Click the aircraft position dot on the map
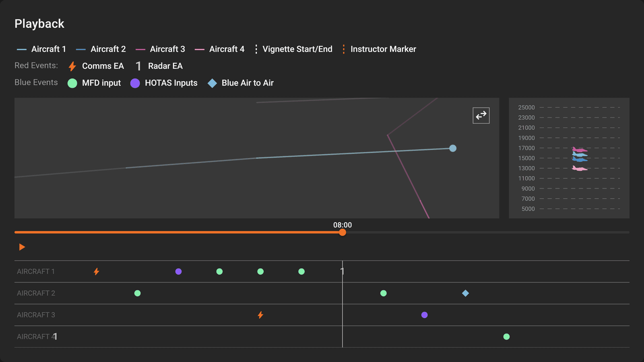 [x=453, y=148]
